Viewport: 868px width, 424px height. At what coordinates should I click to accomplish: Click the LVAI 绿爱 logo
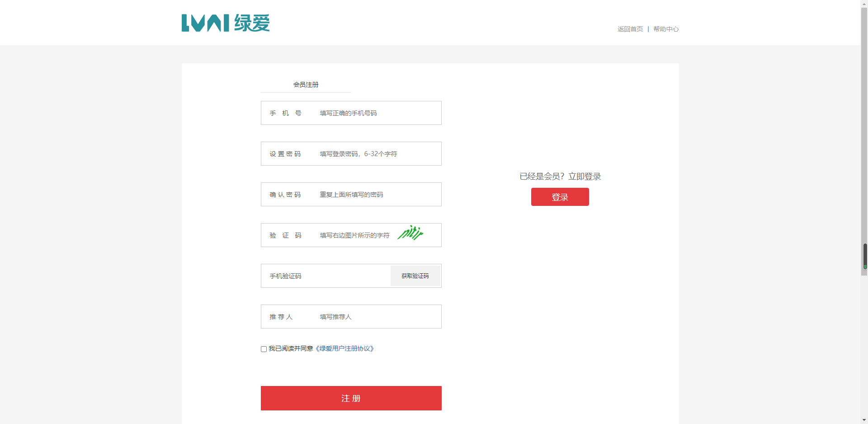[225, 23]
